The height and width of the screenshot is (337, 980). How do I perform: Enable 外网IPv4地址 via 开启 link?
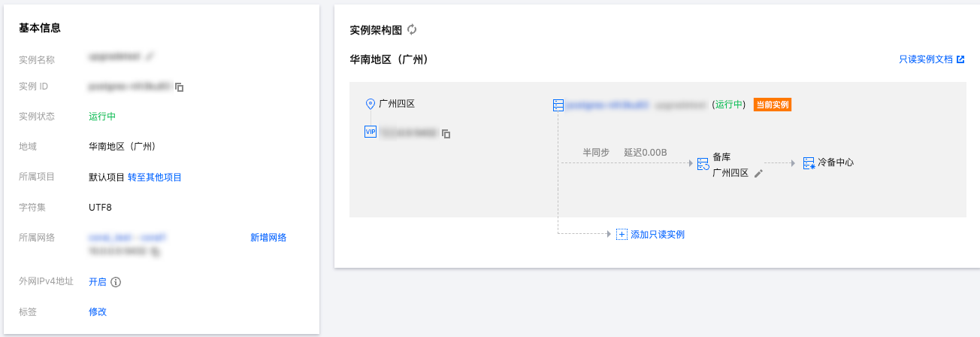98,282
